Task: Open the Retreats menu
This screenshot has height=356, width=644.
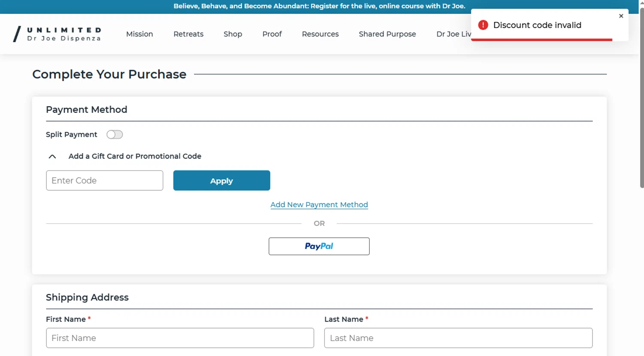Action: point(188,34)
